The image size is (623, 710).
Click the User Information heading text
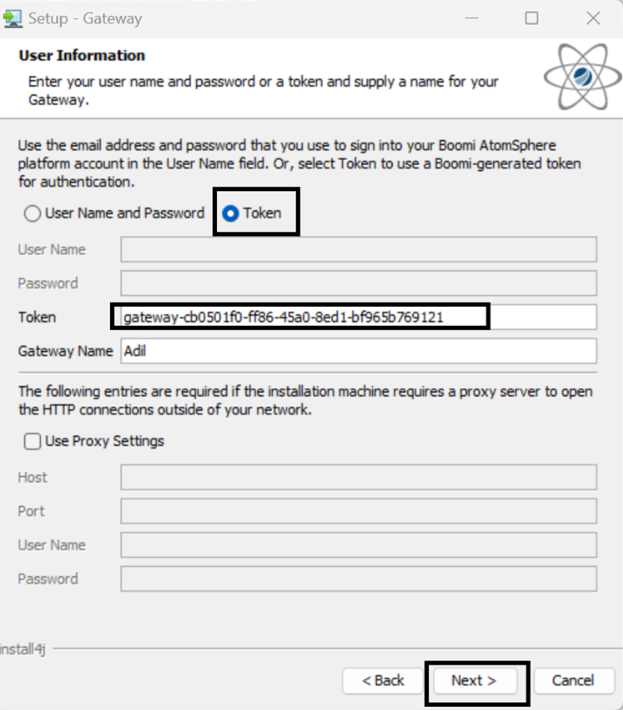click(82, 56)
